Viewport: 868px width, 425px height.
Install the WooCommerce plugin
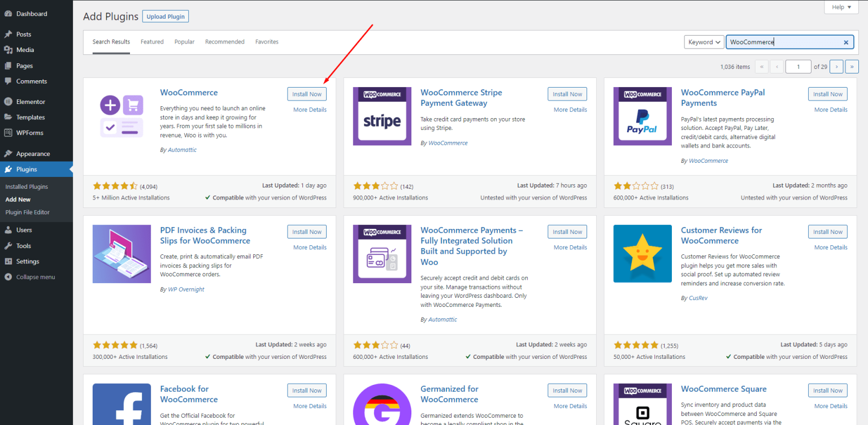[x=306, y=94]
